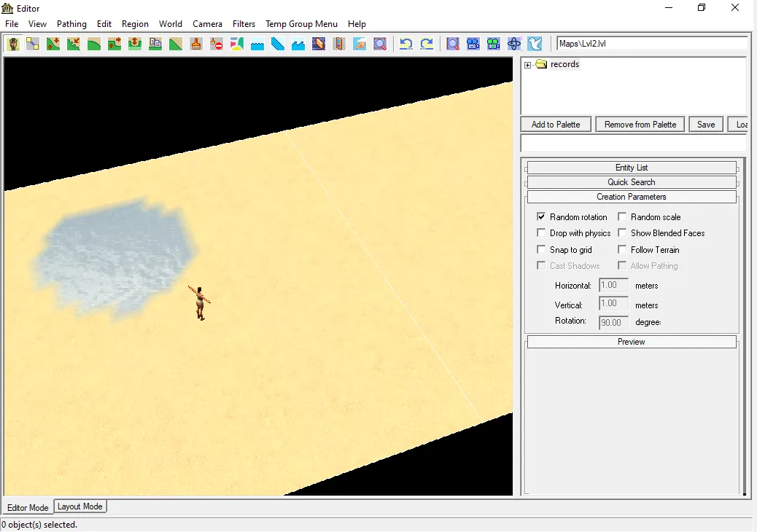Screen dimensions: 757x532
Task: Select the vase object placement icon
Action: [13, 44]
